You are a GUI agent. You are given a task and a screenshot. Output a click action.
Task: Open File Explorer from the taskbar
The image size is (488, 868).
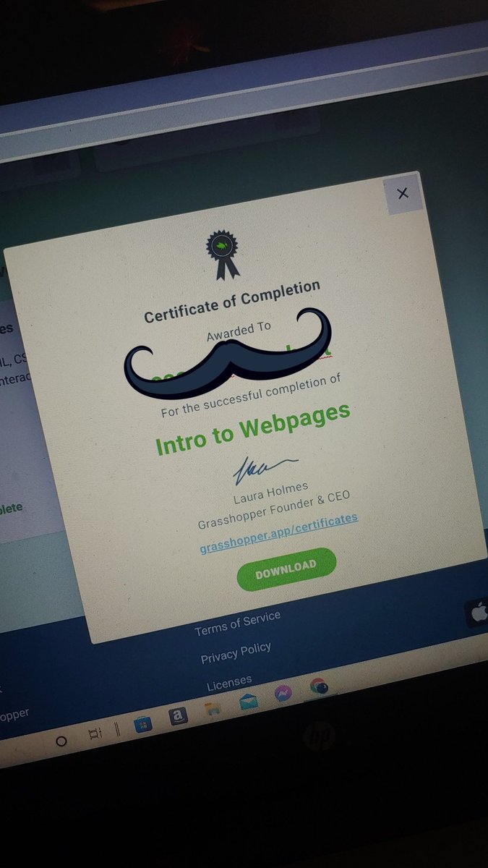(213, 708)
